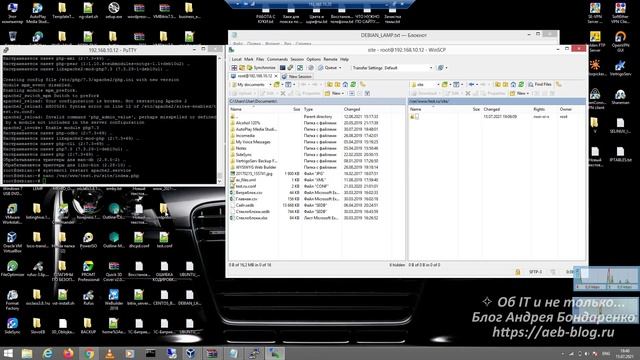Sort remote list by Rights column header

point(545,109)
